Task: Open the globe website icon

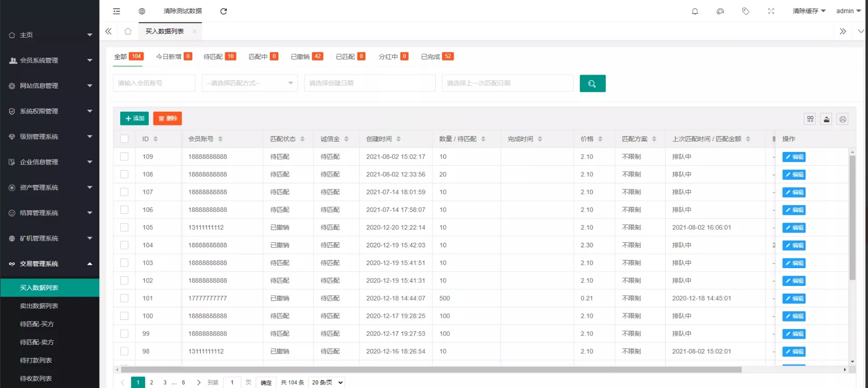Action: [142, 11]
